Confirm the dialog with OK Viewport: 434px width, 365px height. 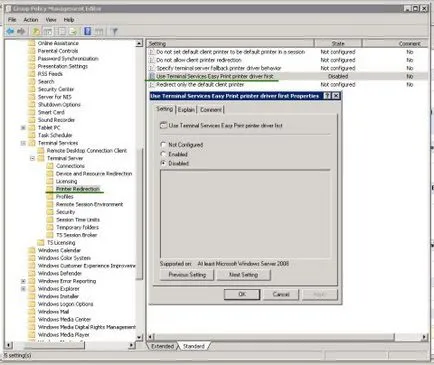(242, 294)
